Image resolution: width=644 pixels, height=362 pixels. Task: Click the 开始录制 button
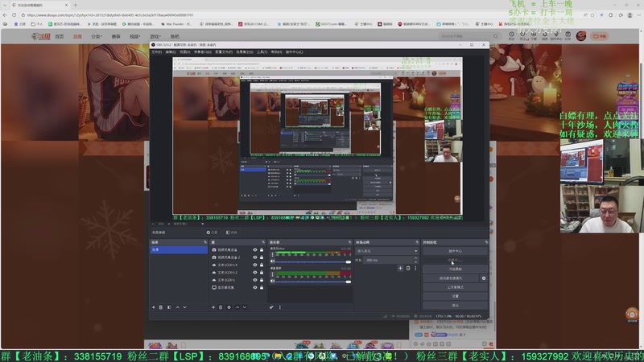click(x=455, y=269)
